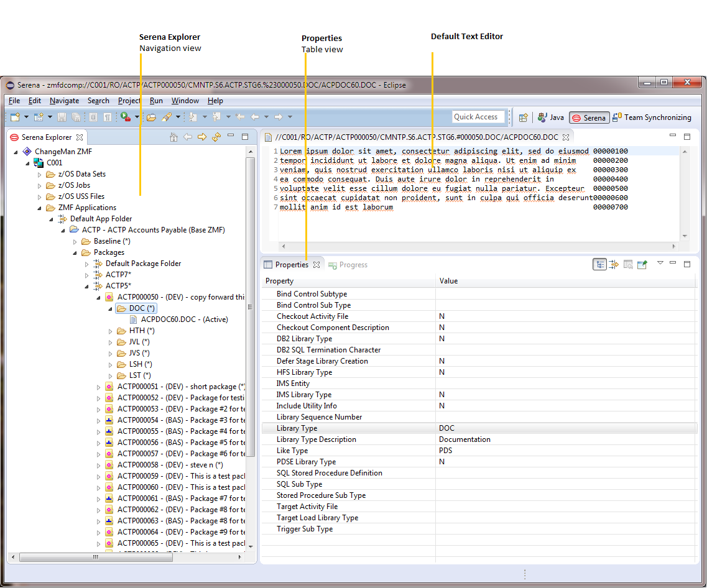Image resolution: width=707 pixels, height=588 pixels.
Task: Open the Help menu
Action: click(x=216, y=101)
